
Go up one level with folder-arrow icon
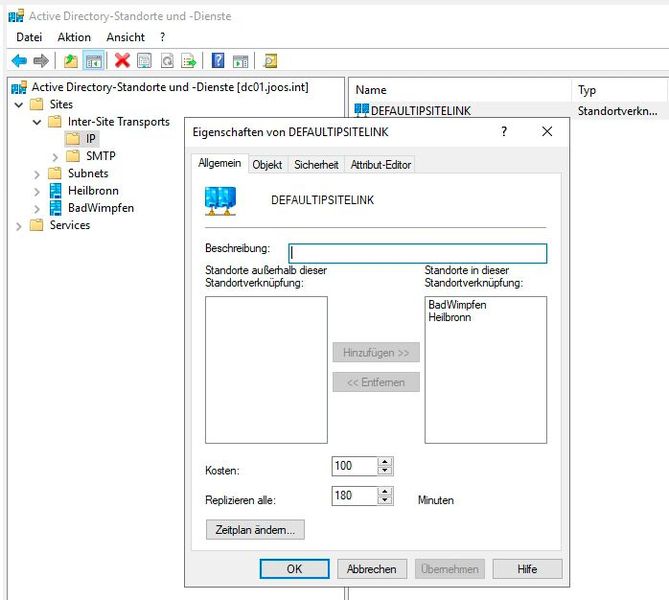[x=71, y=61]
